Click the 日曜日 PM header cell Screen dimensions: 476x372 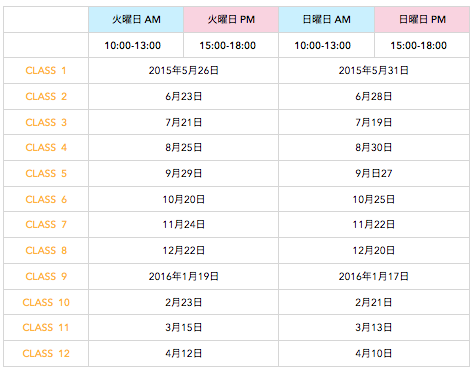tap(422, 19)
